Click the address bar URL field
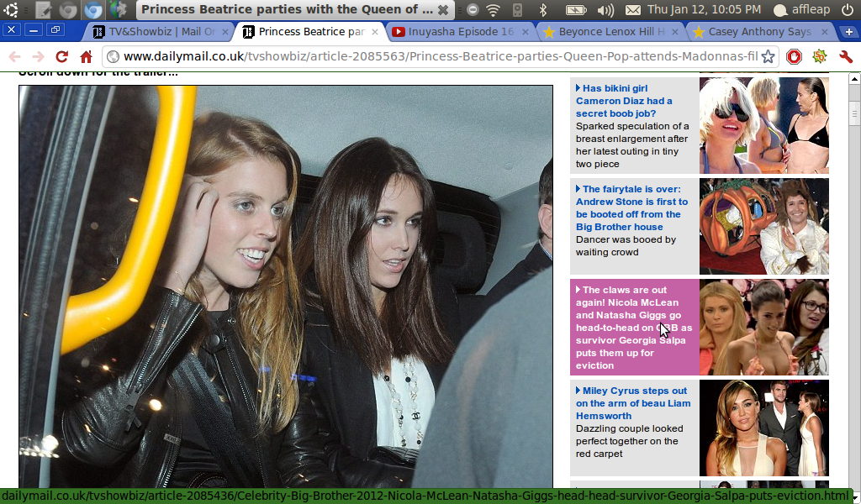This screenshot has height=504, width=861. point(439,56)
